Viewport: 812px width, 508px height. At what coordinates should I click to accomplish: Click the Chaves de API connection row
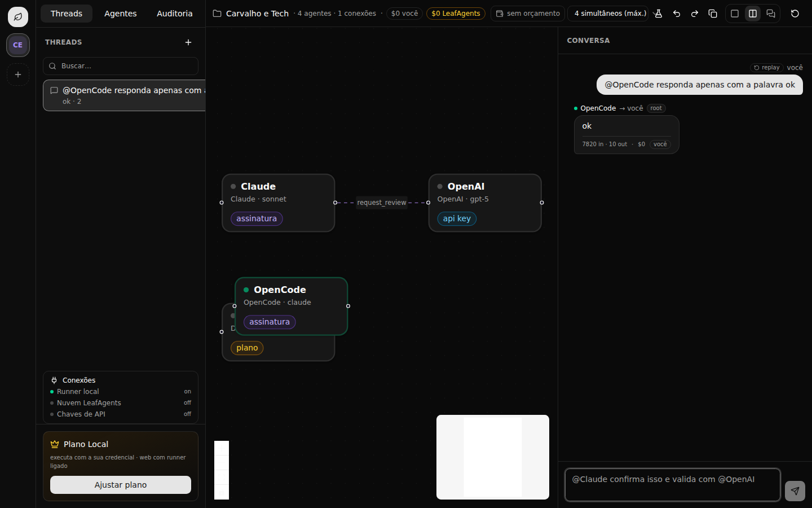(121, 414)
